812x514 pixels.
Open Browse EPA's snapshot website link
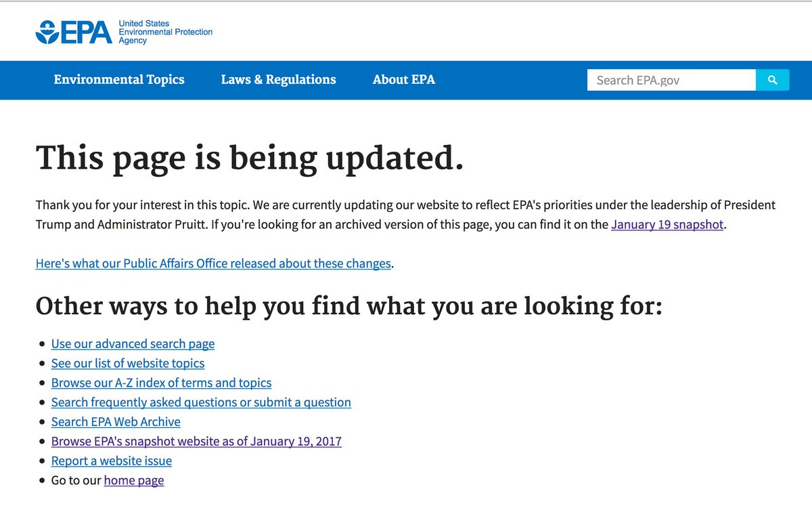pos(196,442)
